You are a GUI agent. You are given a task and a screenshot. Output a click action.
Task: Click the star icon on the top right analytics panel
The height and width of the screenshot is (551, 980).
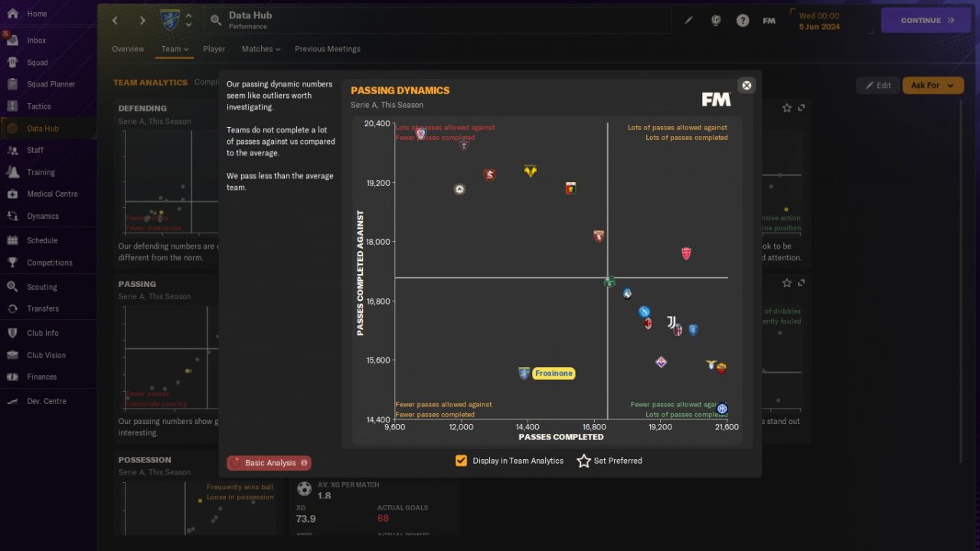(x=787, y=108)
